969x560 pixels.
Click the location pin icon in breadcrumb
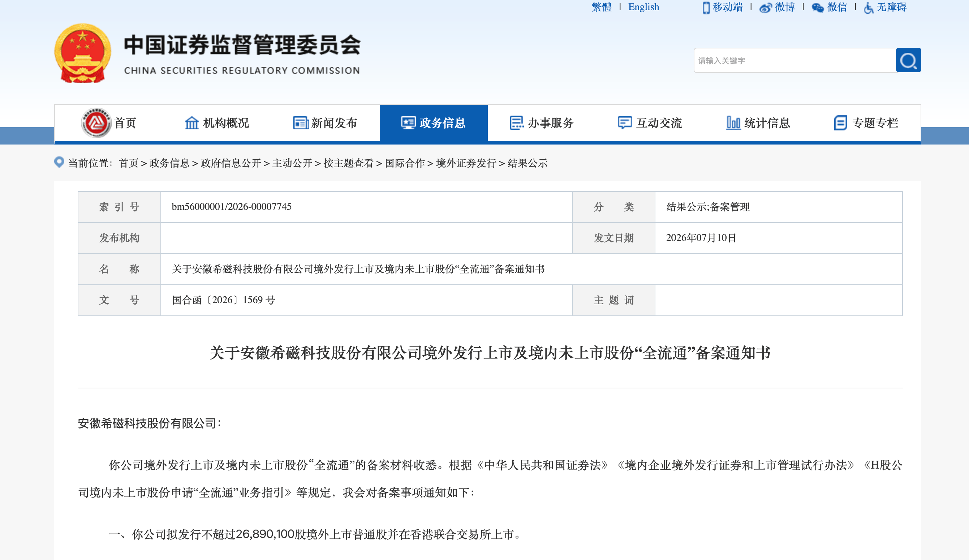(x=59, y=162)
